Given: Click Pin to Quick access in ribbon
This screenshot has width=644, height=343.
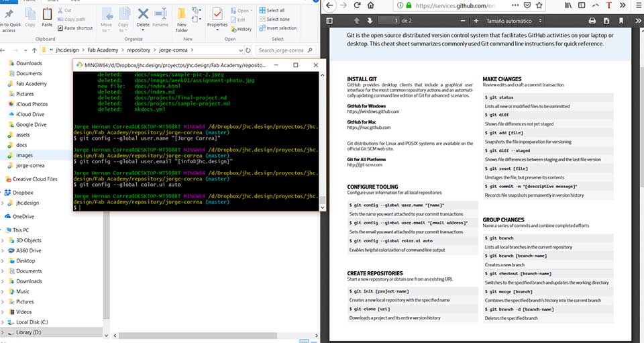Looking at the screenshot, I should 9,19.
